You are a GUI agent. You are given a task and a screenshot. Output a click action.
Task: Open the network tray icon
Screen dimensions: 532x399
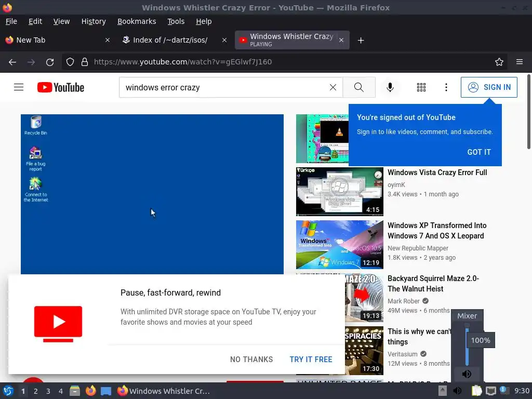(490, 391)
